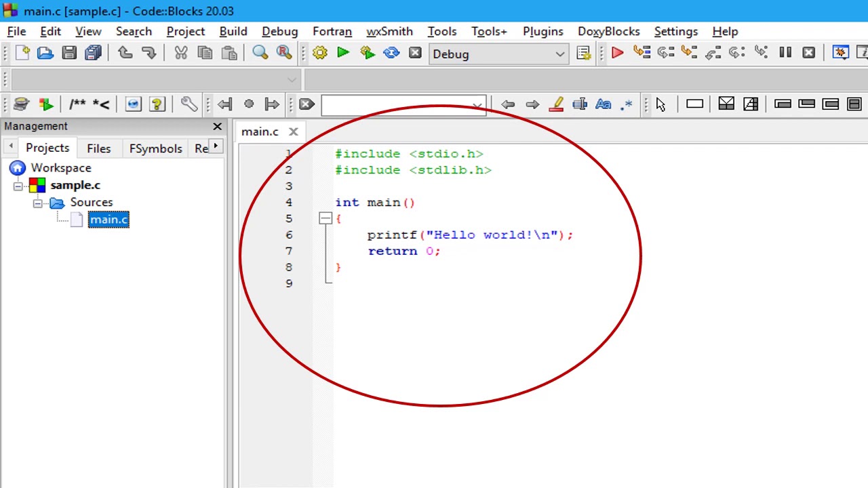Click the Next instruction debug icon
Image resolution: width=868 pixels, height=488 pixels.
point(736,53)
